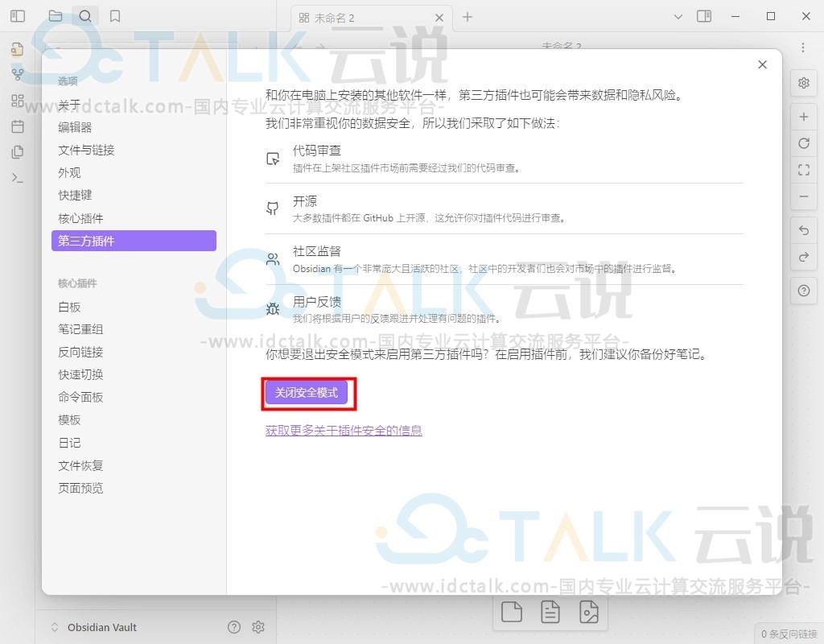Create new canvas ribbon icon

click(x=18, y=101)
